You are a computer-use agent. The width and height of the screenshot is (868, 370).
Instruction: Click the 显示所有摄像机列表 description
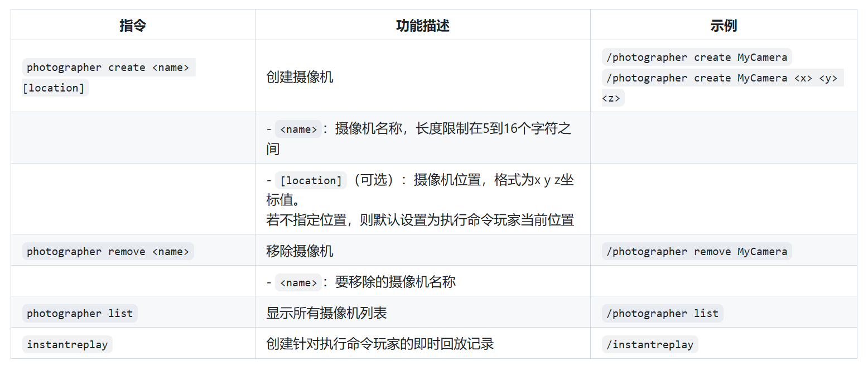click(326, 313)
